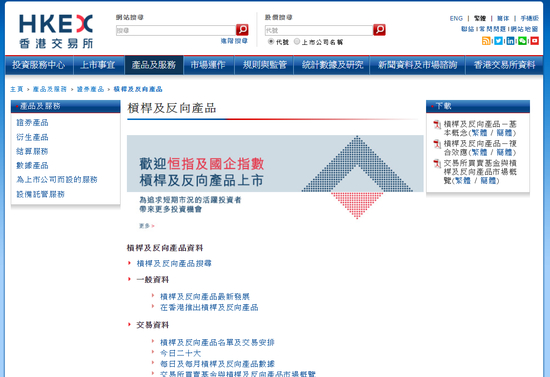Screen dimensions: 550x377
Task: Click the 主頁 breadcrumb
Action: click(16, 89)
